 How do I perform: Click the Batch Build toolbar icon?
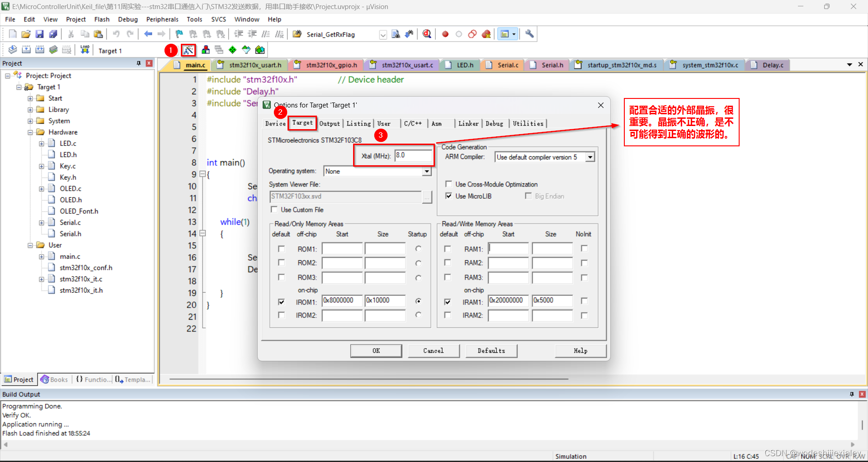coord(53,50)
